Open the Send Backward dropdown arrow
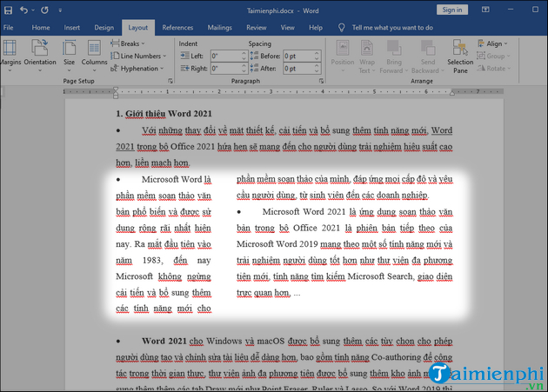 [x=443, y=70]
